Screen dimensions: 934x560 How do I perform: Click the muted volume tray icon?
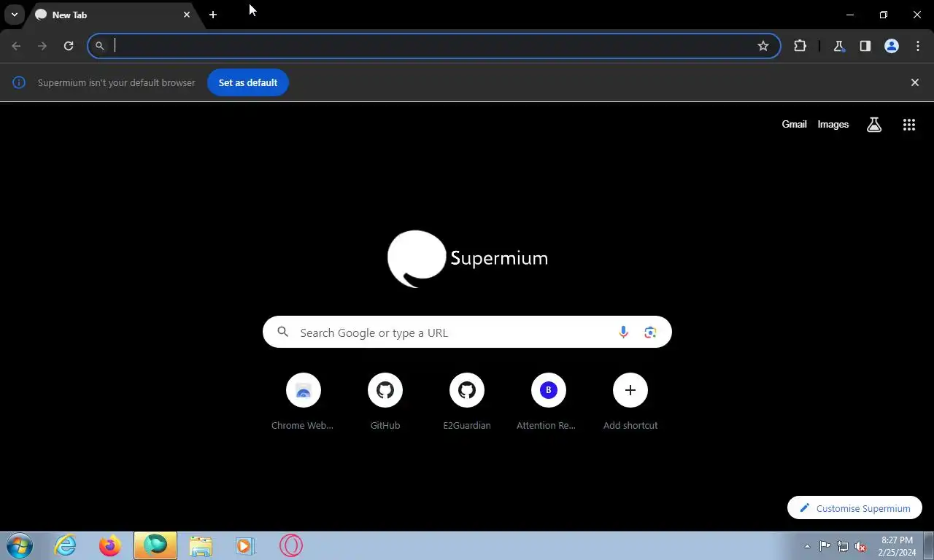point(860,546)
